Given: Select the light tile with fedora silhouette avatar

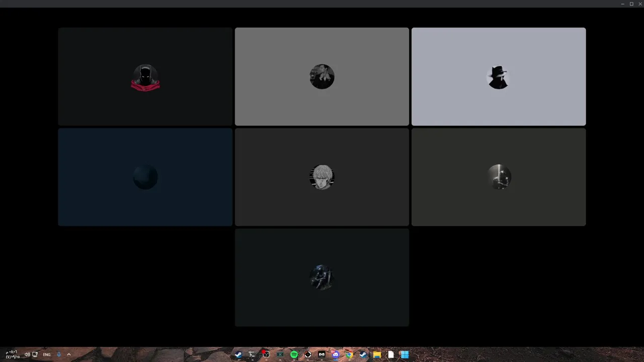Looking at the screenshot, I should (x=499, y=76).
